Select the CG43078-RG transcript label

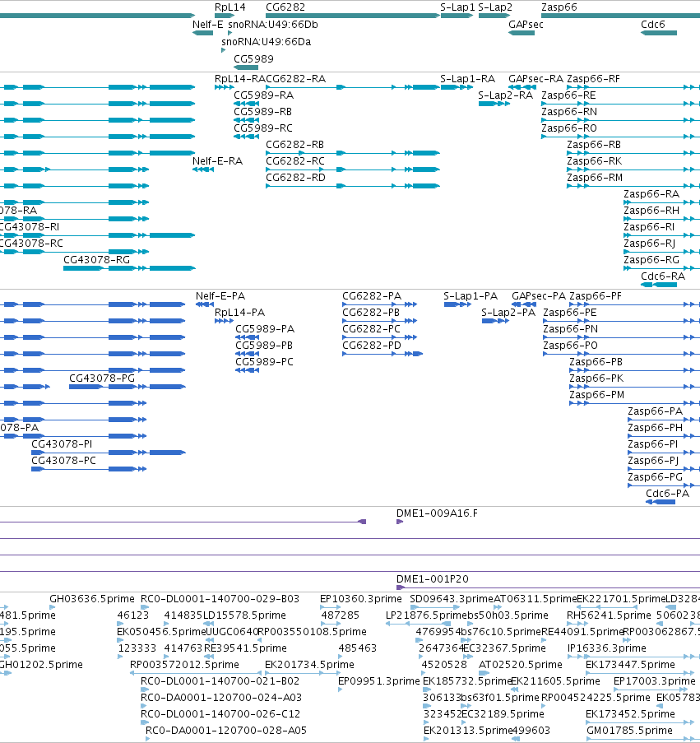tap(96, 260)
